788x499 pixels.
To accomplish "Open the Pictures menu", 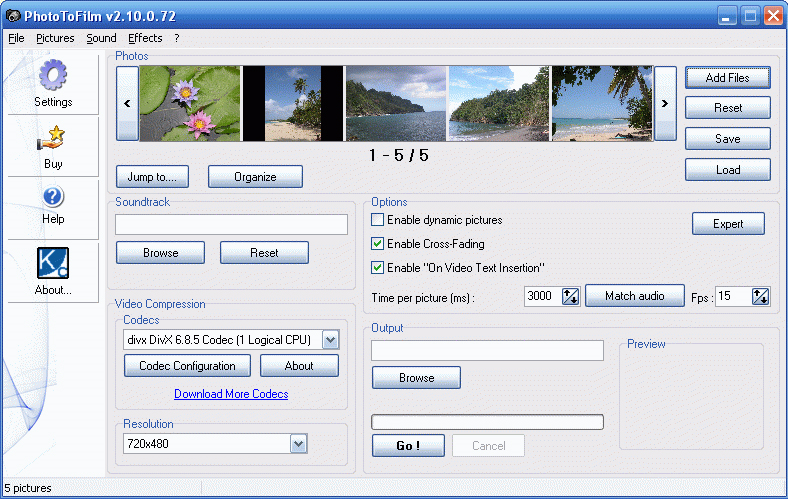I will pos(55,38).
